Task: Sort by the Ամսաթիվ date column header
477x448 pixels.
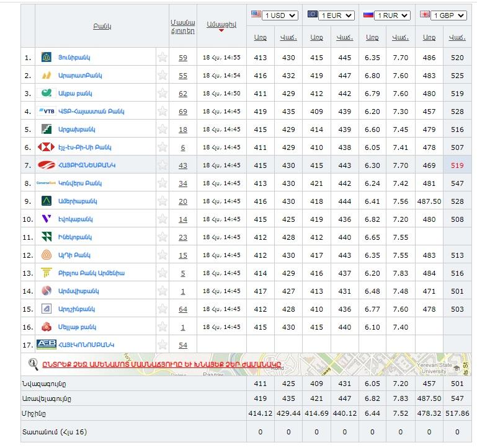Action: click(x=221, y=23)
